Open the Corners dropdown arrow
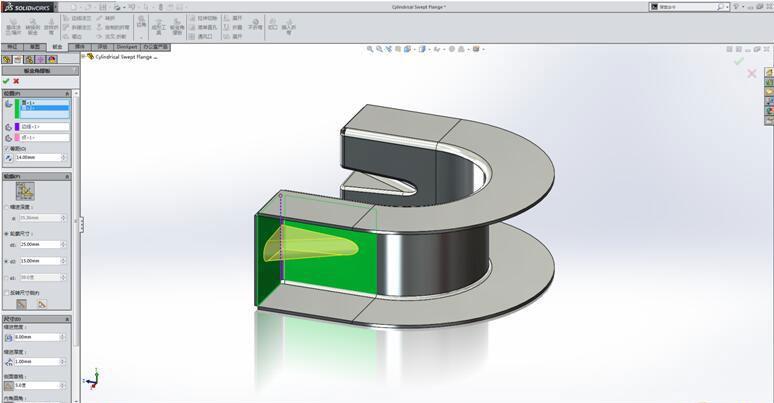 click(x=142, y=37)
